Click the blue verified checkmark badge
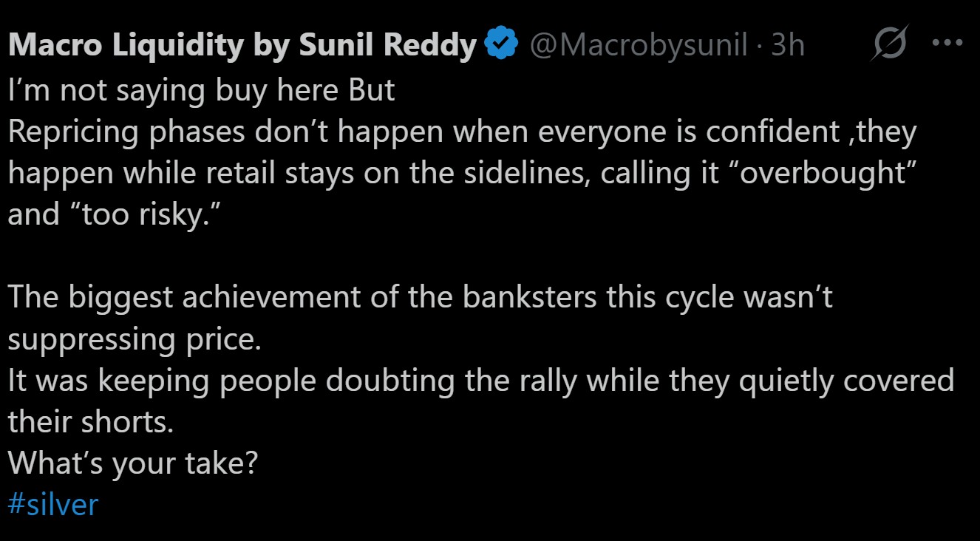The height and width of the screenshot is (541, 980). point(500,46)
